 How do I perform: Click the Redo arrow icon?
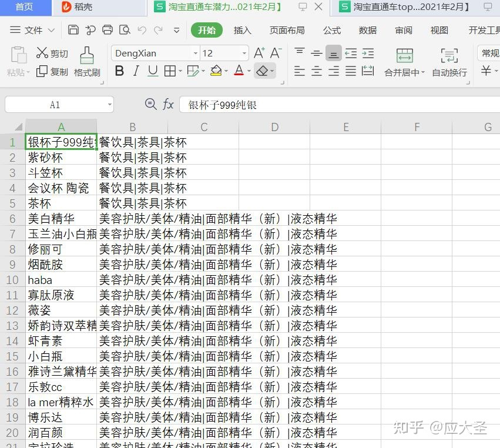158,31
